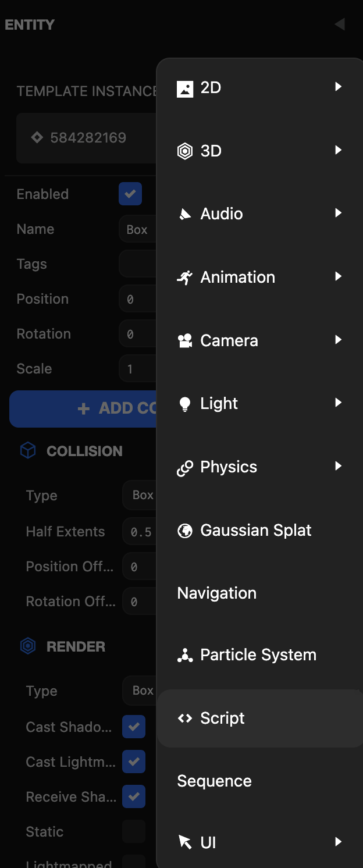Image resolution: width=363 pixels, height=868 pixels.
Task: Select the Script menu item
Action: pos(222,718)
